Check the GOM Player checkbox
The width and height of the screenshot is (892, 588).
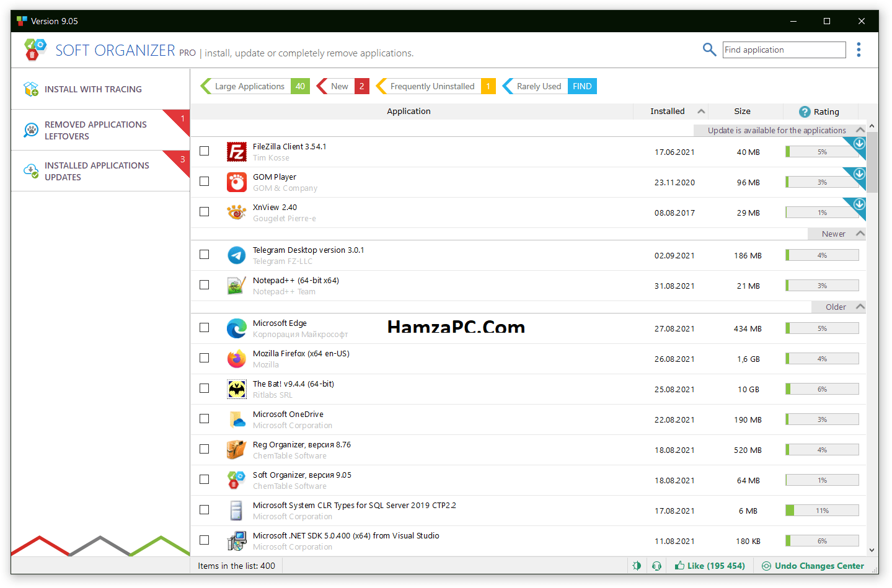(x=205, y=182)
